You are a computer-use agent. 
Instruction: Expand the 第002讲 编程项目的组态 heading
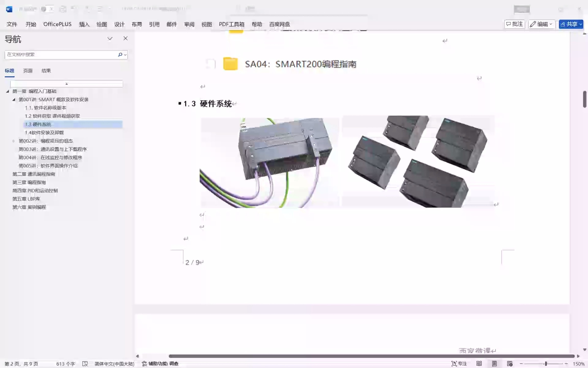(x=14, y=141)
